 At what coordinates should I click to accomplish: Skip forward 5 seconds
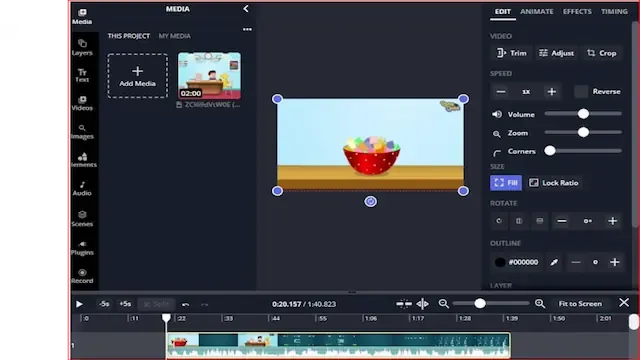[x=125, y=304]
